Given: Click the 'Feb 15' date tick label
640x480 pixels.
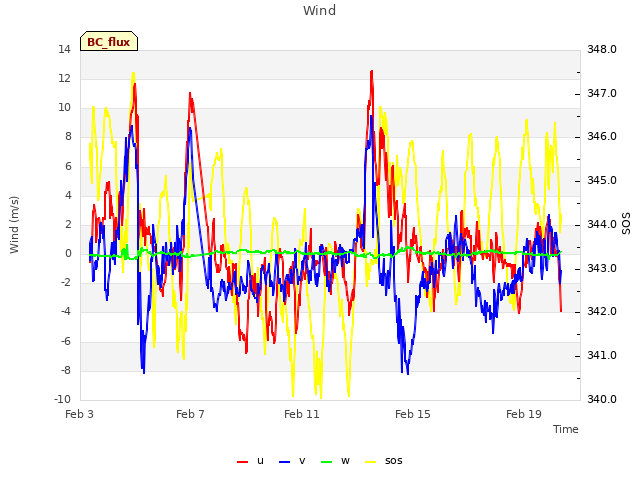Looking at the screenshot, I should [x=413, y=414].
